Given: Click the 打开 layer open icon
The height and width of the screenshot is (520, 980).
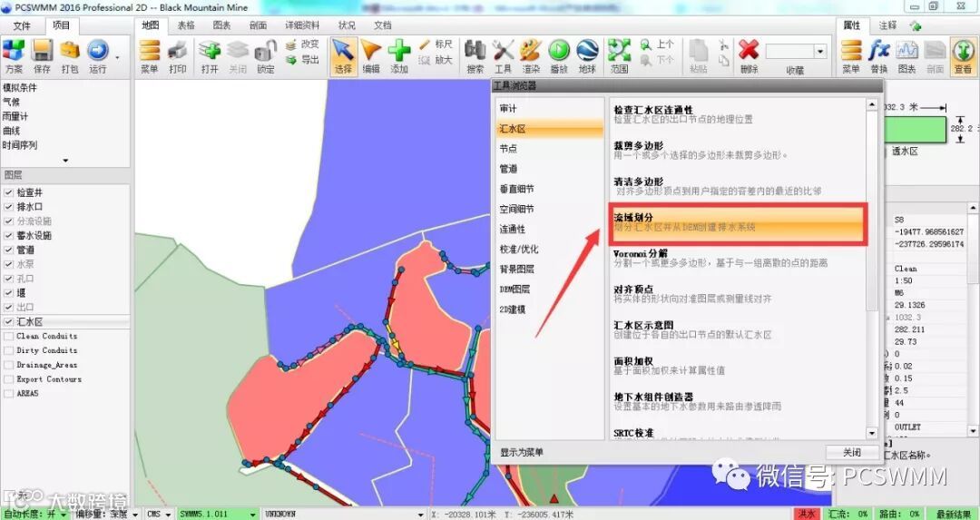Looking at the screenshot, I should tap(210, 56).
